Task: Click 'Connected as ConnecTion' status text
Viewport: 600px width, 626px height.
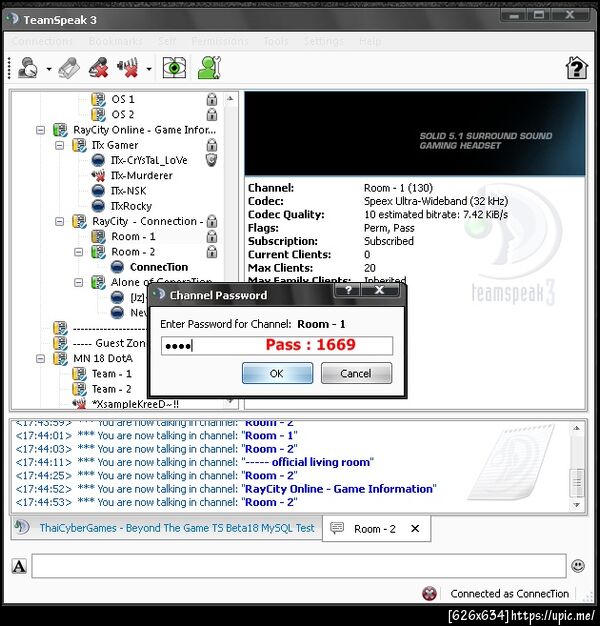Action: point(509,594)
